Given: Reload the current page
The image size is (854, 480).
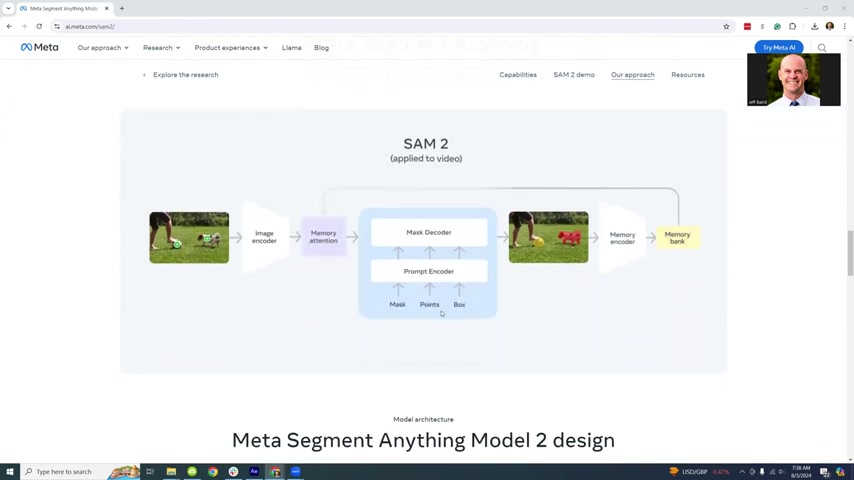Looking at the screenshot, I should click(39, 26).
